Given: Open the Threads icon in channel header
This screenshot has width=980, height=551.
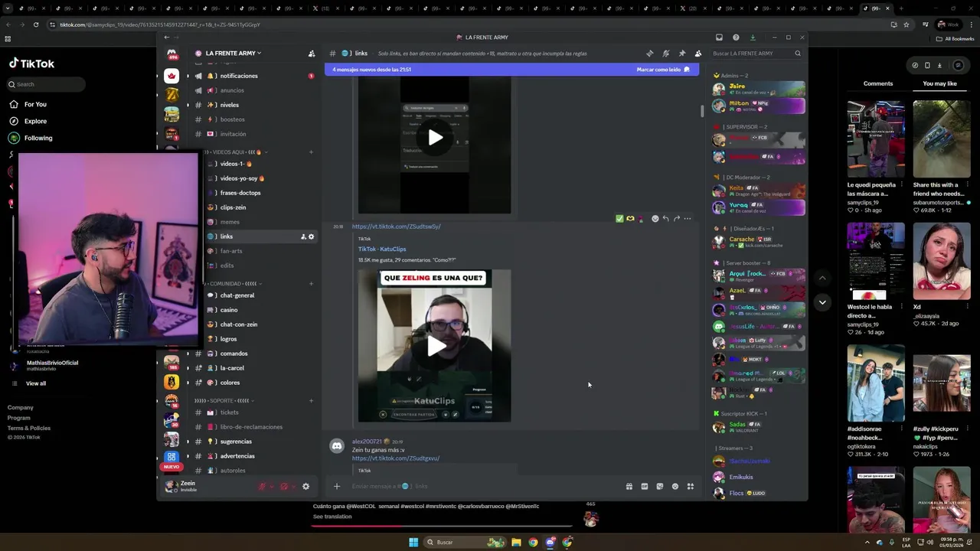Looking at the screenshot, I should click(649, 54).
